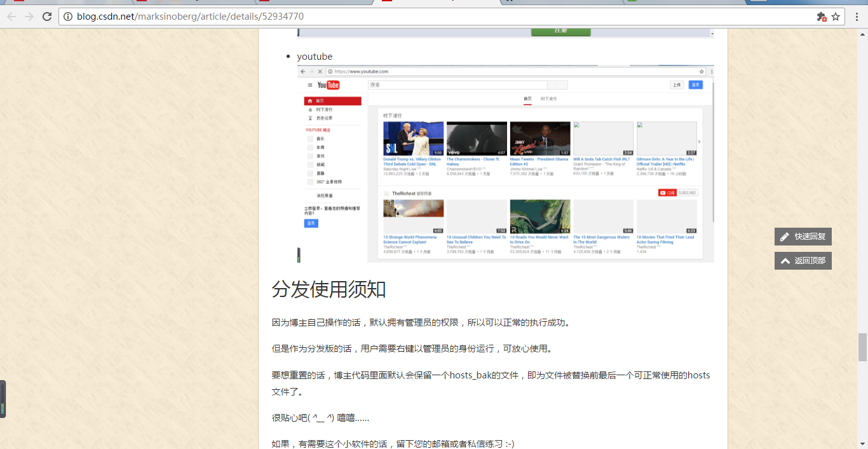
Task: Click the heading 分发使用须知
Action: point(329,289)
